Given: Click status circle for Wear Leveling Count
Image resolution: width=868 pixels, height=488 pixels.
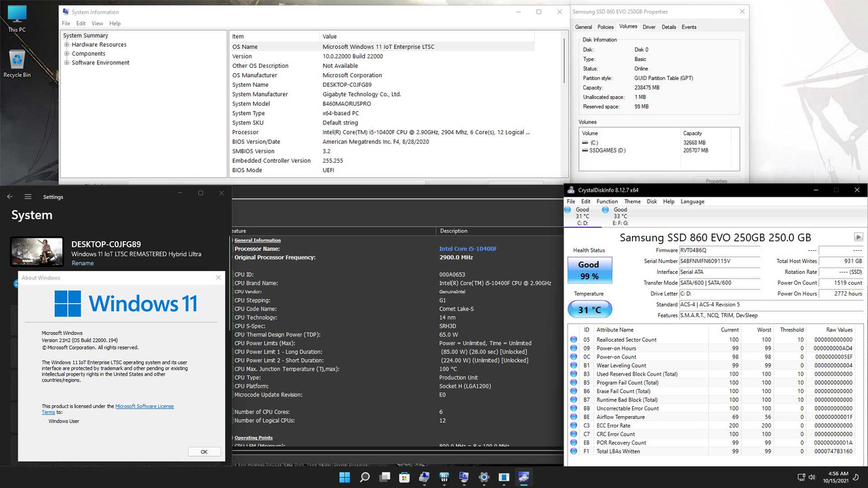Looking at the screenshot, I should (x=574, y=365).
